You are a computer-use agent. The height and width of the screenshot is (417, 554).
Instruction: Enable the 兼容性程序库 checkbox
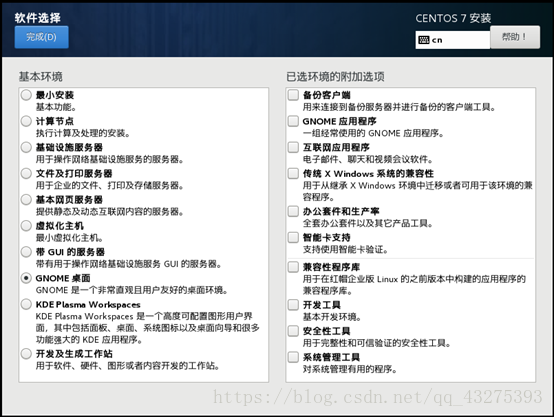tap(293, 267)
